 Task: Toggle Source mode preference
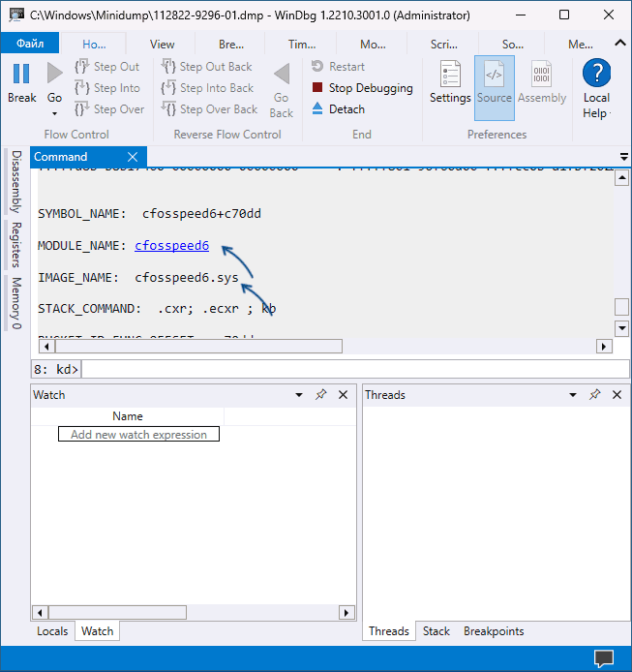494,76
